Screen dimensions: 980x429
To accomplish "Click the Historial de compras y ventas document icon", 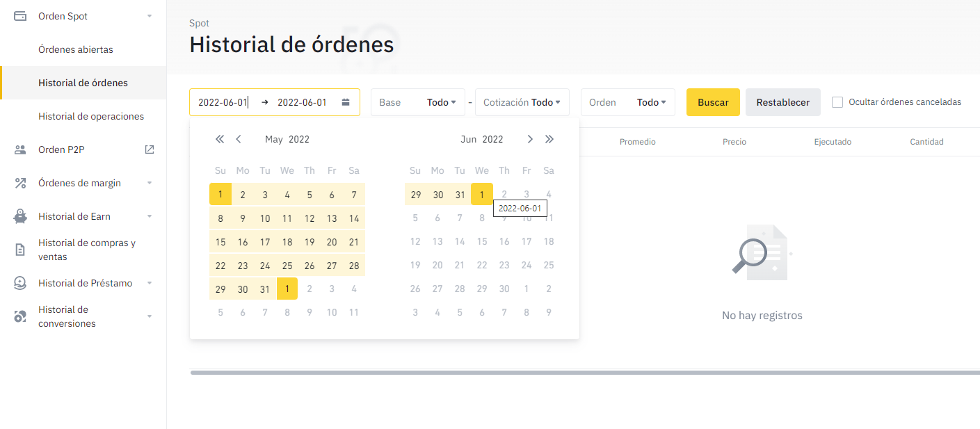I will (x=20, y=250).
